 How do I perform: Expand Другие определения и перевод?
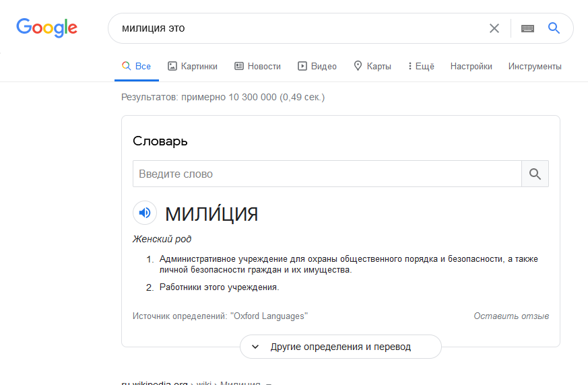click(340, 347)
